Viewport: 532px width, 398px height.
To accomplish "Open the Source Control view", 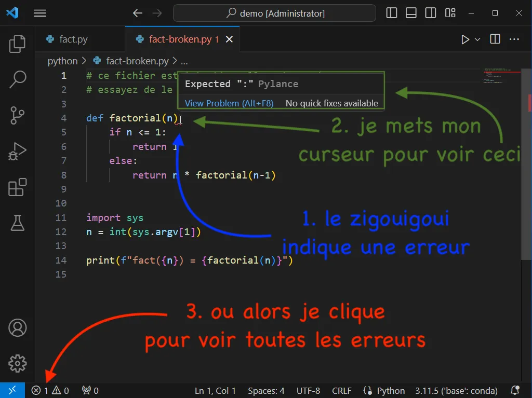I will [x=18, y=115].
